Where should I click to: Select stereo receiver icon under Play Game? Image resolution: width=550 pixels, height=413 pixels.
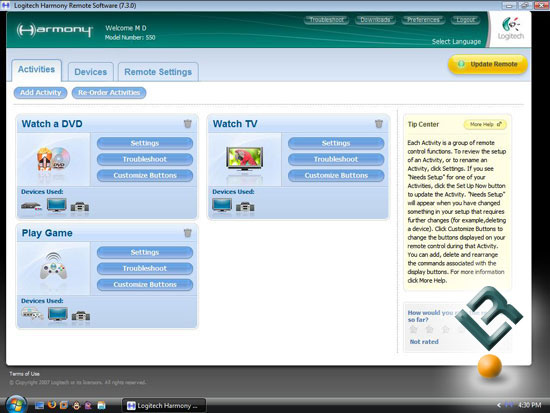(x=81, y=316)
